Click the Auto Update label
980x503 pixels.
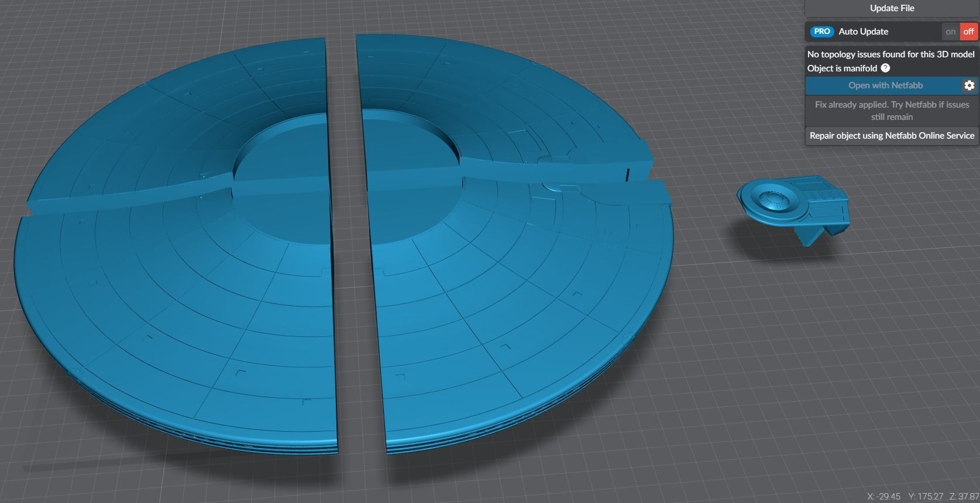click(863, 32)
